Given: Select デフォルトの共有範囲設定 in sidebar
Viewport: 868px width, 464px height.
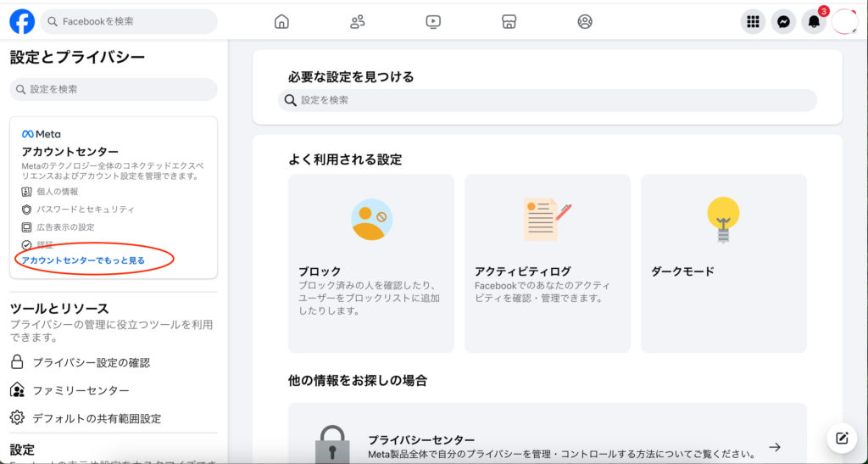Looking at the screenshot, I should pos(97,418).
